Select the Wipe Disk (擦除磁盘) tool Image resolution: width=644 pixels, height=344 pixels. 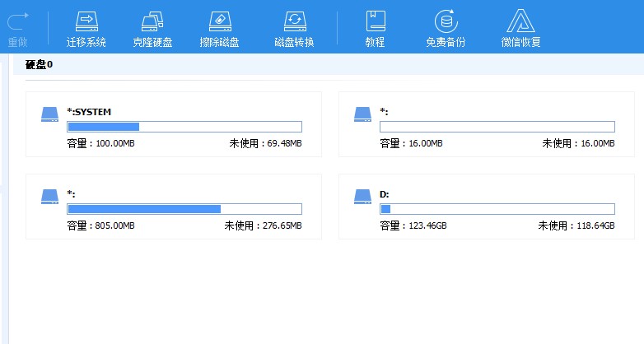(219, 21)
